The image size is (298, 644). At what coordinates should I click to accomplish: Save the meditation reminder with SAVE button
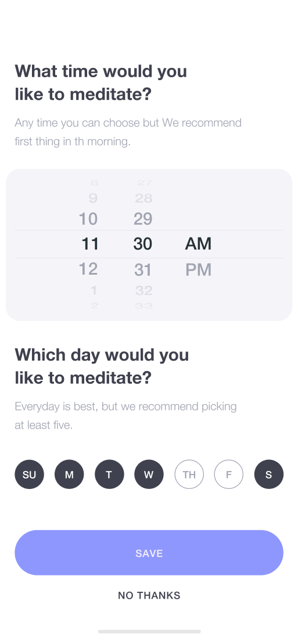[x=149, y=552]
